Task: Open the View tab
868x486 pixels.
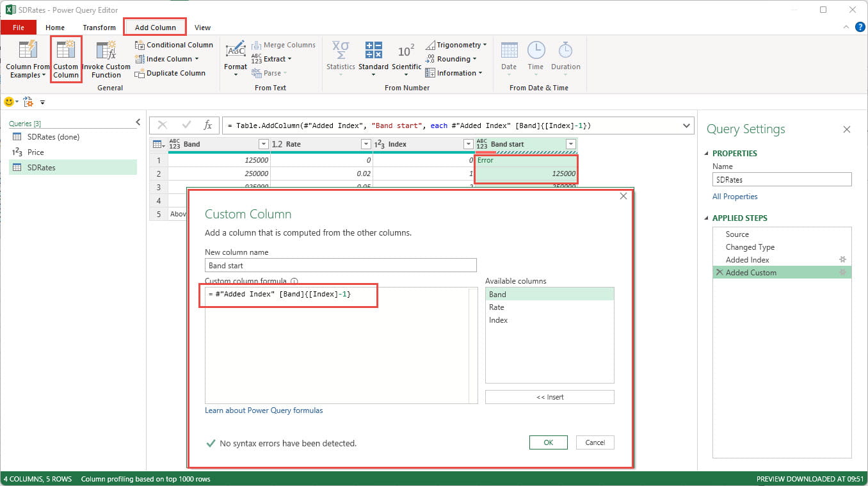Action: click(203, 28)
